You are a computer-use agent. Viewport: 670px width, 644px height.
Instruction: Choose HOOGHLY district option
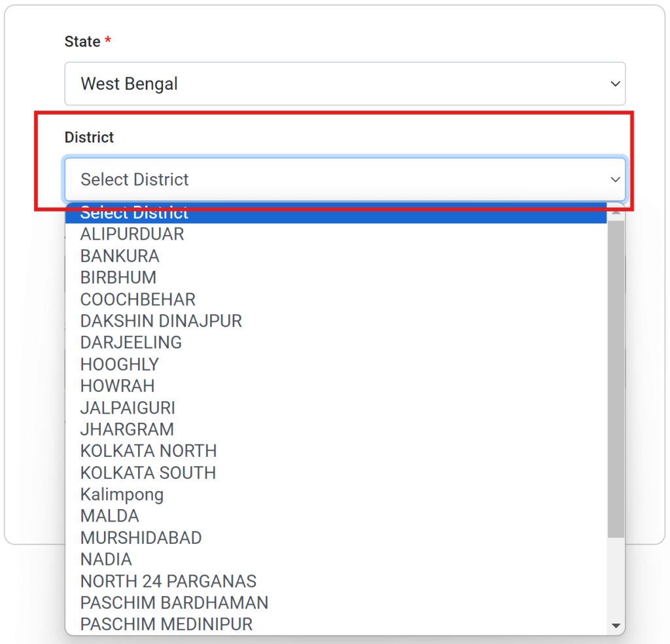click(120, 364)
